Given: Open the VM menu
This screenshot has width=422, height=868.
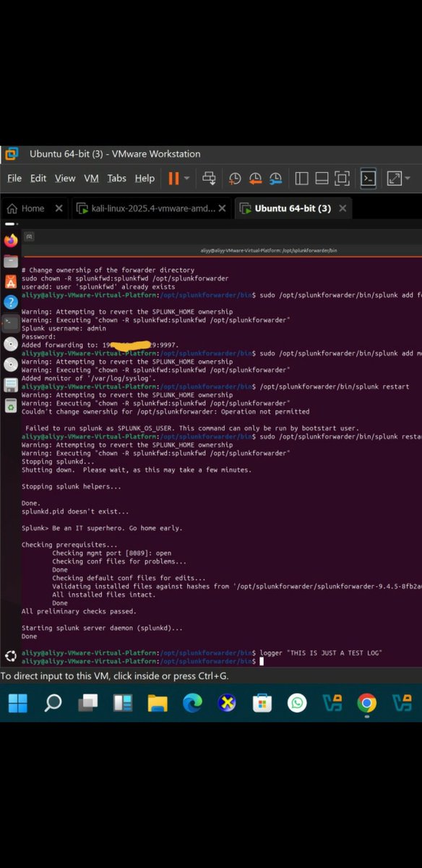Looking at the screenshot, I should point(91,178).
